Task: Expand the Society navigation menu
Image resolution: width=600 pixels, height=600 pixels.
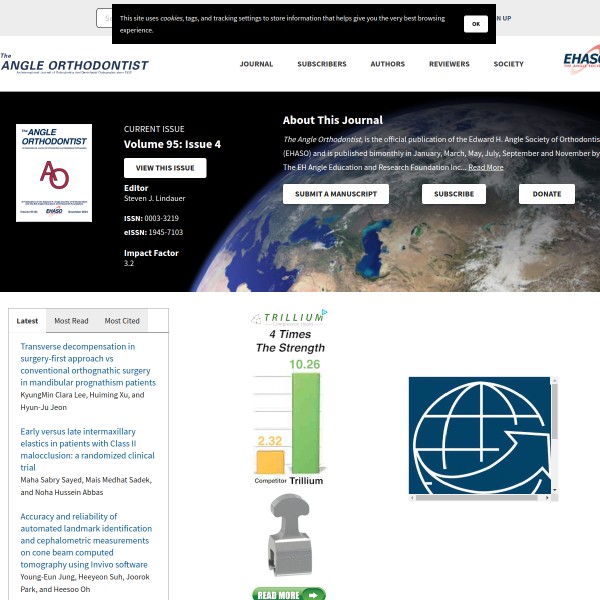Action: 508,64
